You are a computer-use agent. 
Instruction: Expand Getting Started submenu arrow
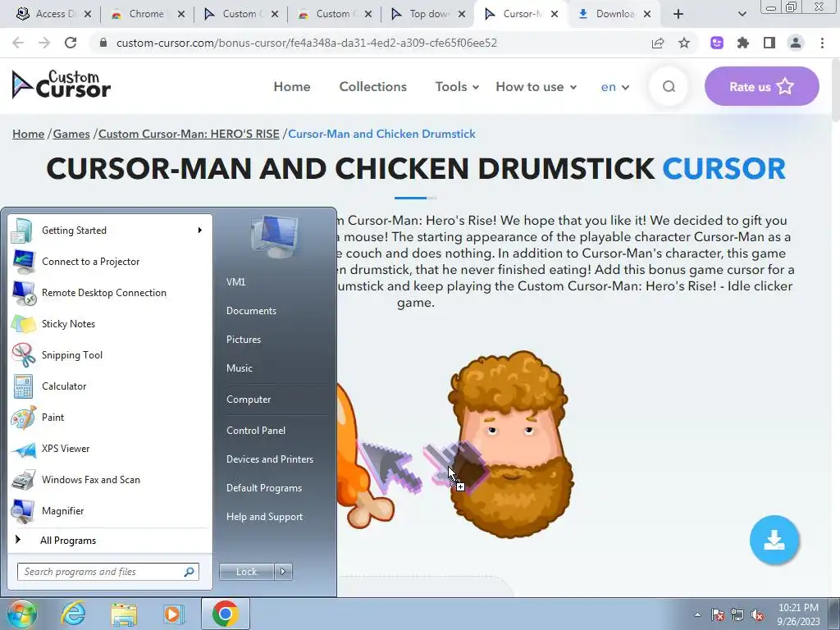point(200,231)
